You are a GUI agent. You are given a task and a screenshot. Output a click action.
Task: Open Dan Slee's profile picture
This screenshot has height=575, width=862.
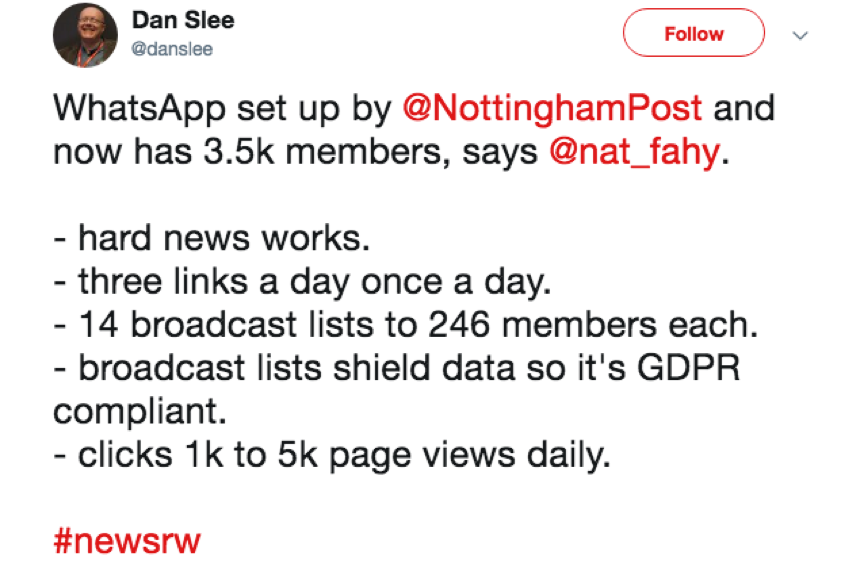(x=85, y=35)
